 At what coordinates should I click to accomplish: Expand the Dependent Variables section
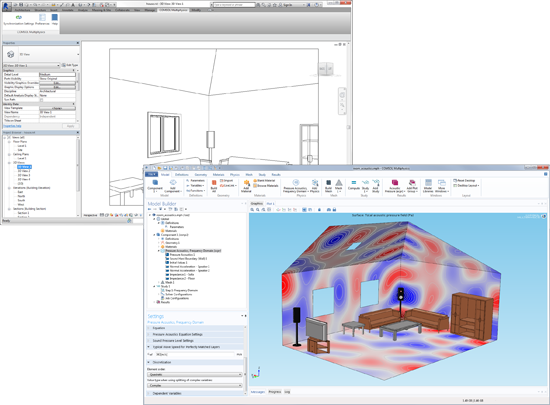pos(196,393)
